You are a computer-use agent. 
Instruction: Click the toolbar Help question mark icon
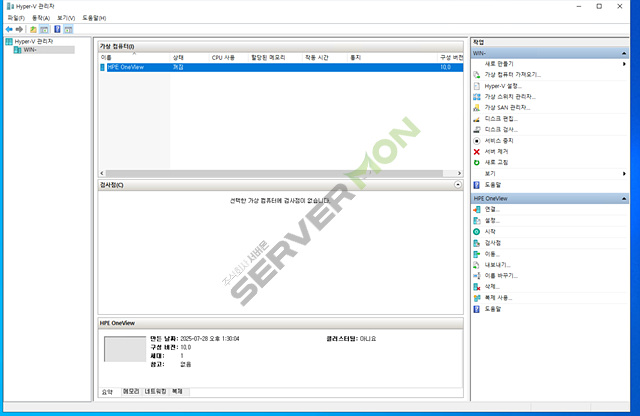tap(57, 29)
